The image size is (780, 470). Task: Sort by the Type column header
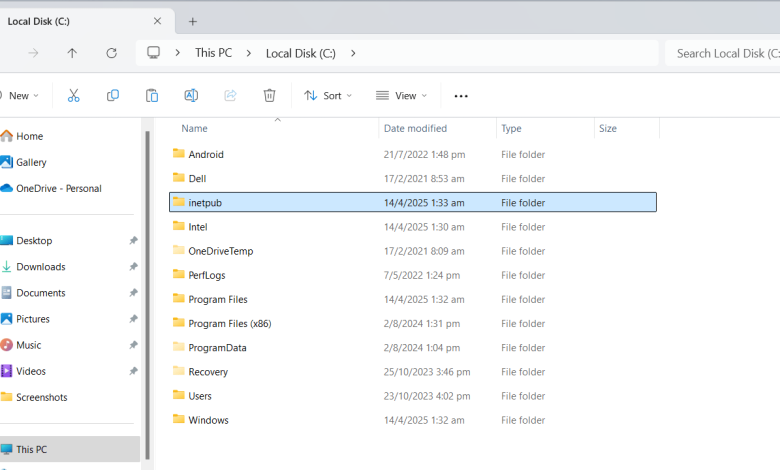pos(511,128)
